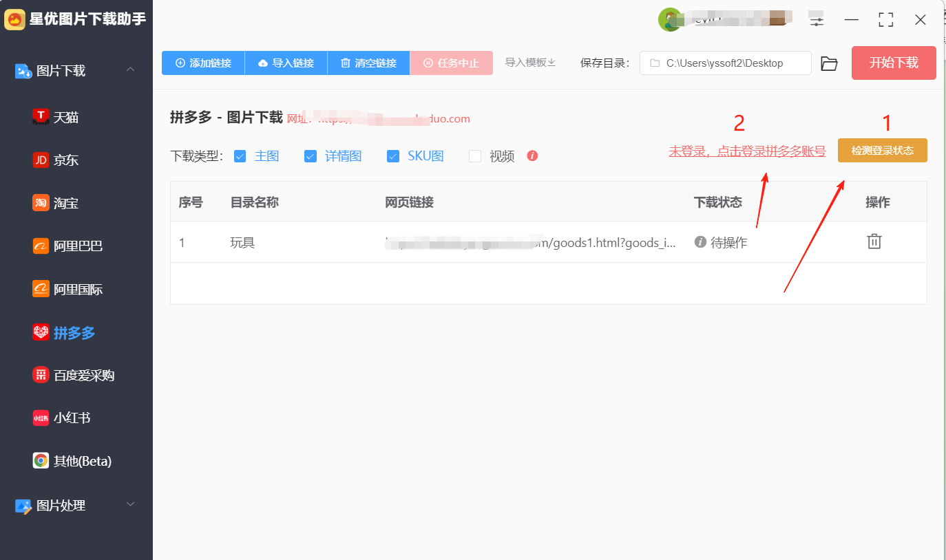Click the 网页链接 column header
Screen dimensions: 946x560
409,202
